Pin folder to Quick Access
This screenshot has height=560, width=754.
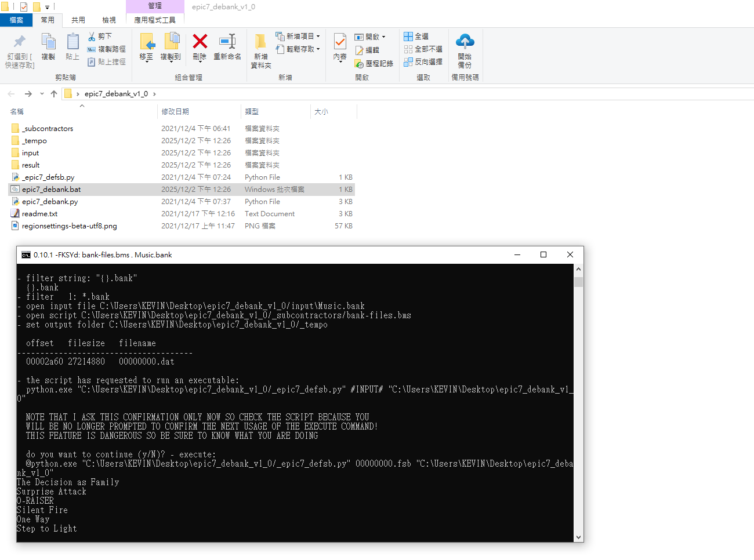20,42
